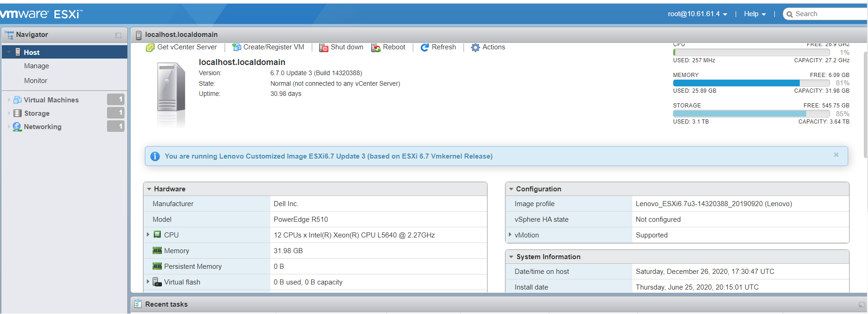The height and width of the screenshot is (314, 868).
Task: Click the Persistent Memory icon
Action: coord(157,266)
